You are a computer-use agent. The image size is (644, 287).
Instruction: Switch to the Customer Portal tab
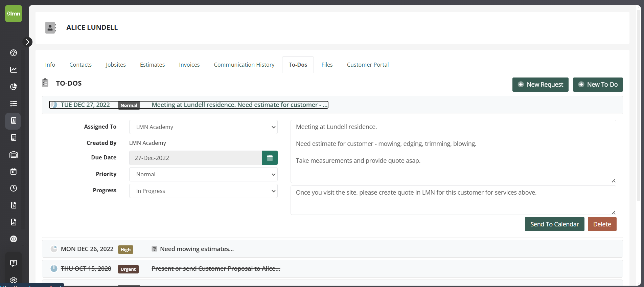click(x=368, y=65)
